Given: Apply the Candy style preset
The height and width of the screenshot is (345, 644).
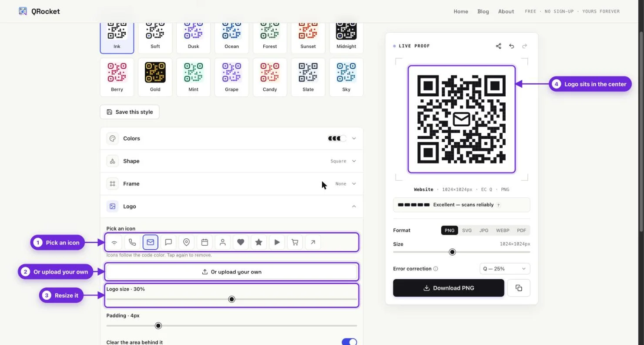Looking at the screenshot, I should pos(270,78).
